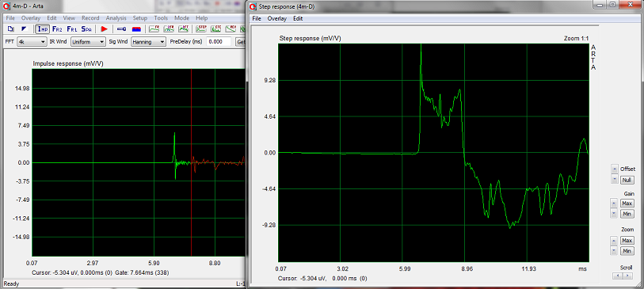Click the Step response (4m-D) title bar
The width and height of the screenshot is (644, 289).
(x=419, y=6)
